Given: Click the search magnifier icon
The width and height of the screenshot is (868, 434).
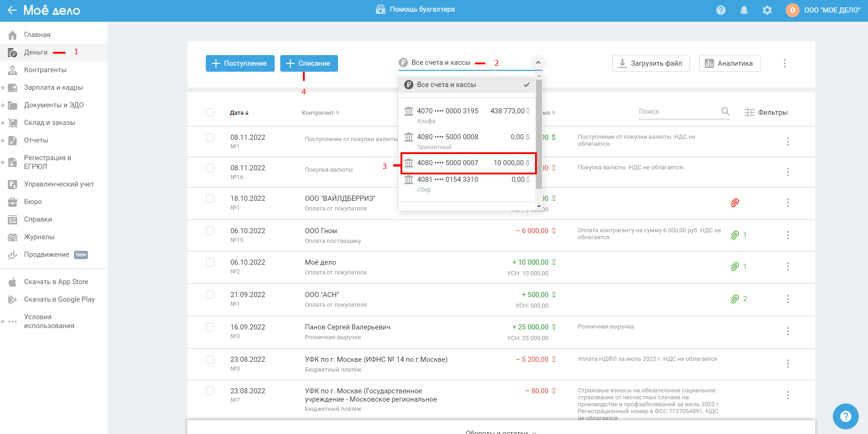Looking at the screenshot, I should click(x=725, y=112).
